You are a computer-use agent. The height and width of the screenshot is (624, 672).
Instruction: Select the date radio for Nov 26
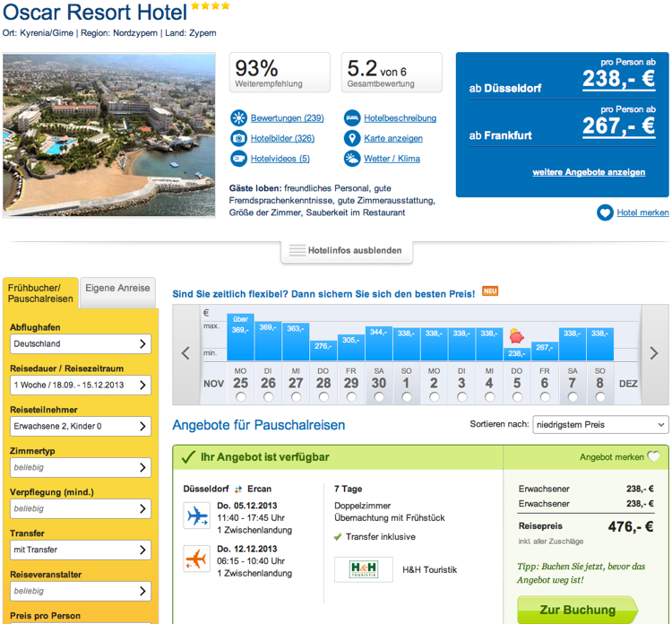268,397
